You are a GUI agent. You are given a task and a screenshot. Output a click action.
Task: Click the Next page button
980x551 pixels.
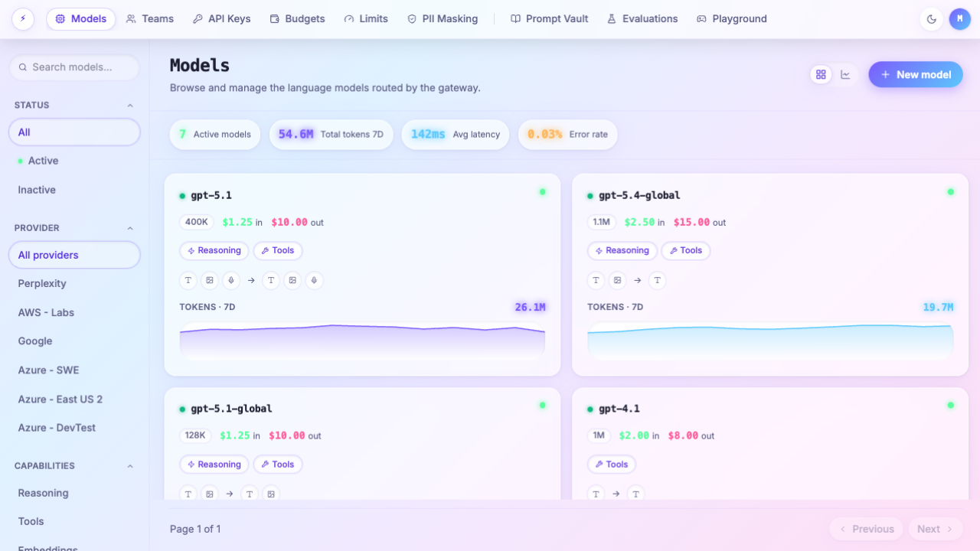[936, 529]
